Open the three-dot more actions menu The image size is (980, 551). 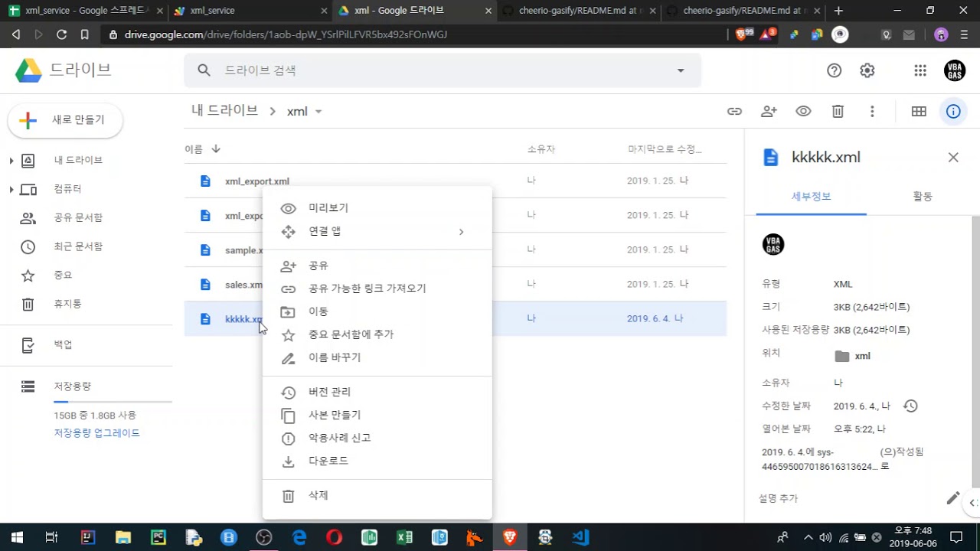[872, 112]
